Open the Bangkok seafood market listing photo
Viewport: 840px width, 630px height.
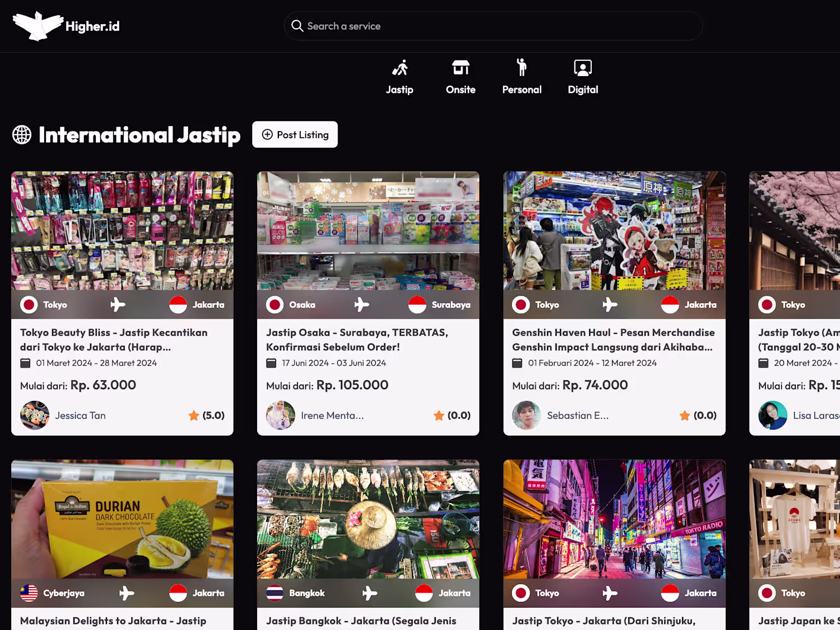368,519
